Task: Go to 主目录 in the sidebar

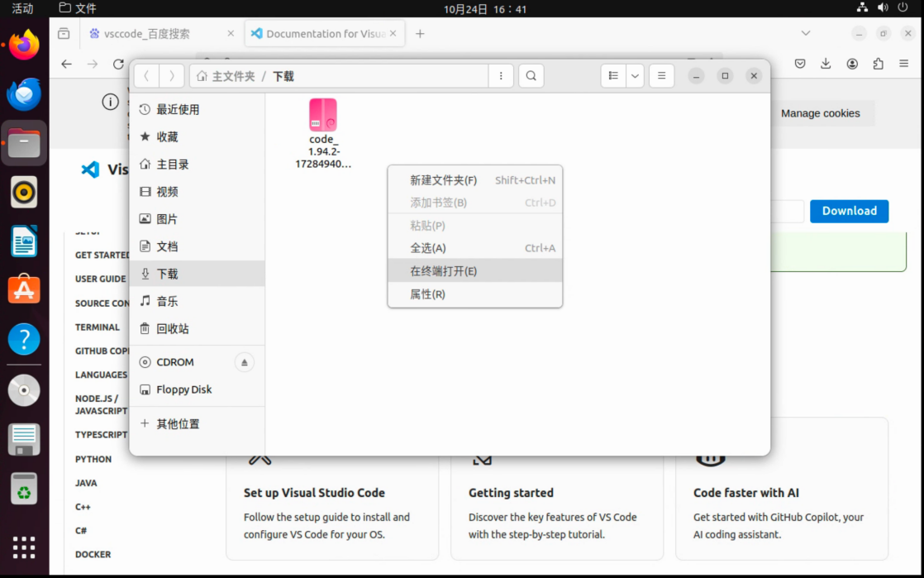Action: pyautogui.click(x=197, y=165)
